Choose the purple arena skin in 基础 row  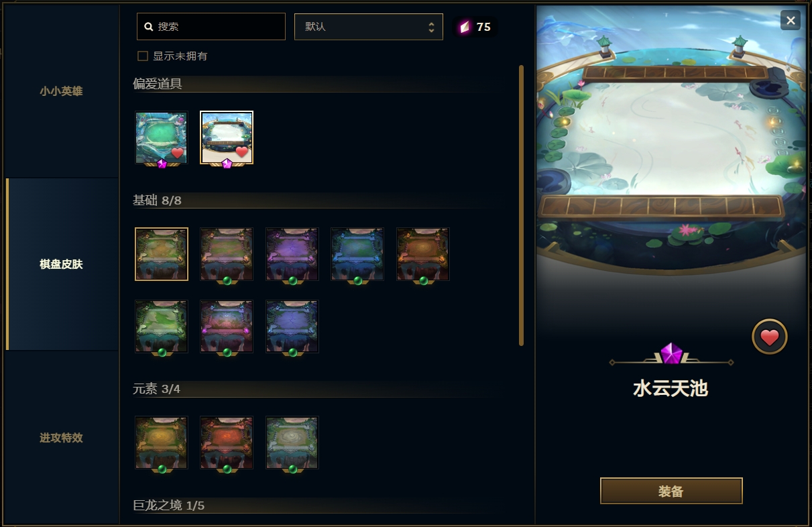click(292, 254)
